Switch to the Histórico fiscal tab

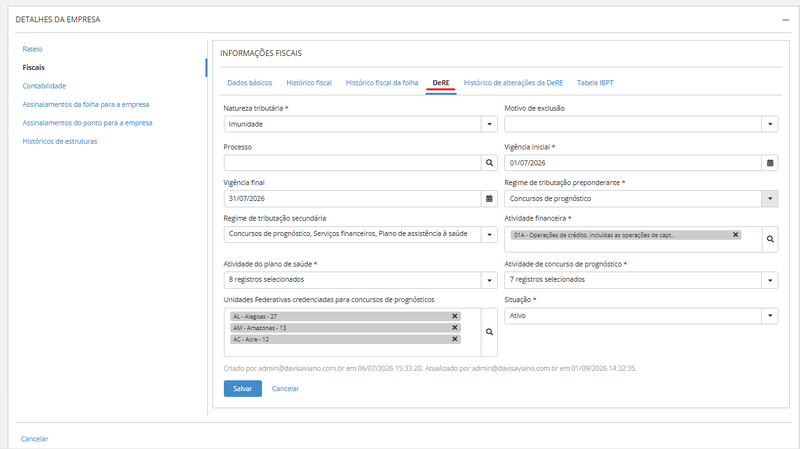click(x=309, y=83)
